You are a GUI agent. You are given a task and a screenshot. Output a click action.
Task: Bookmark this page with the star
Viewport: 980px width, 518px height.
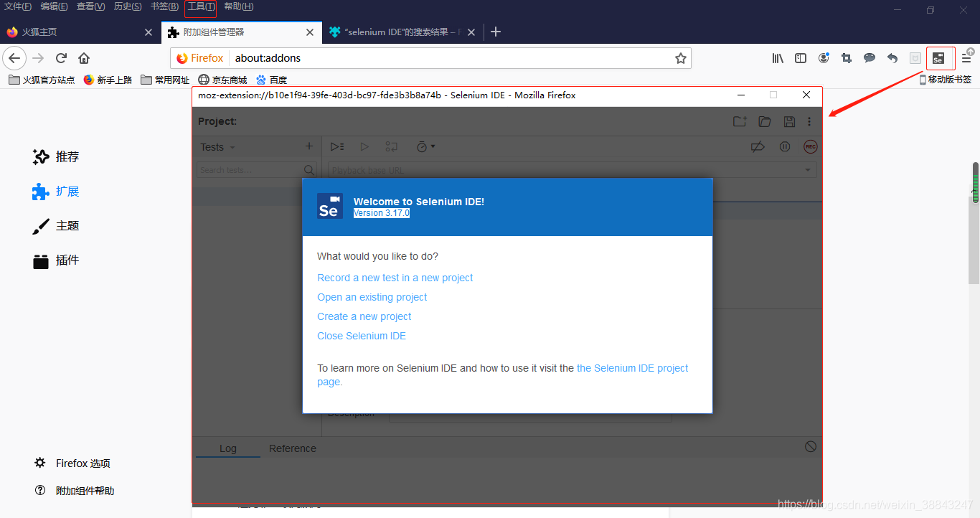(x=681, y=58)
